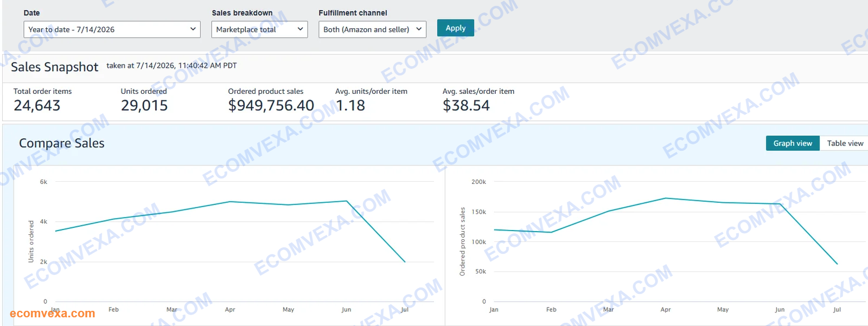Click the Marketplace total chevron arrow
The width and height of the screenshot is (868, 326).
point(300,29)
